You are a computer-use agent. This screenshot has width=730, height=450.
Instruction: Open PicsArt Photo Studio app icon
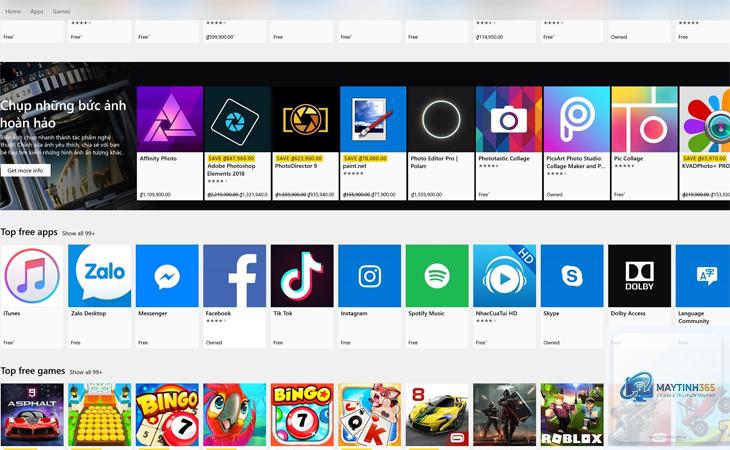577,119
